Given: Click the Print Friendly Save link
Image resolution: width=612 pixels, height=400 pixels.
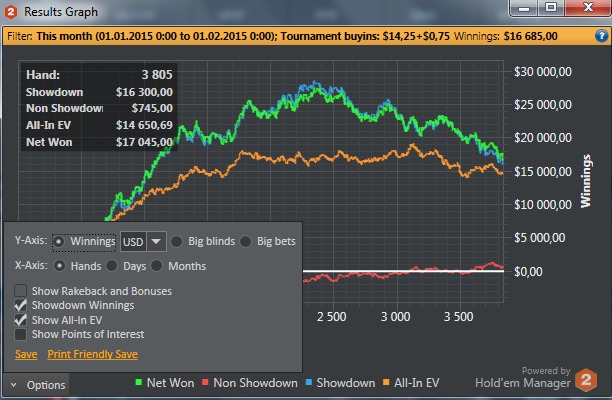Looking at the screenshot, I should (93, 354).
